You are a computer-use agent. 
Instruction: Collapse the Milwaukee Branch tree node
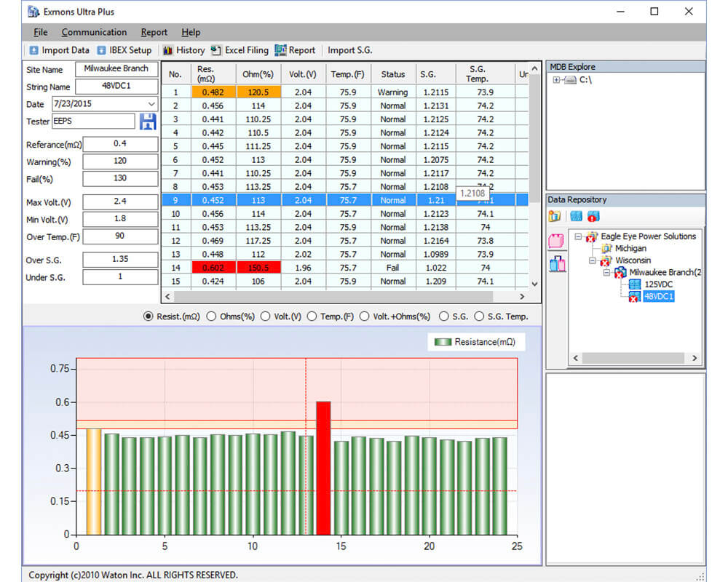coord(607,273)
